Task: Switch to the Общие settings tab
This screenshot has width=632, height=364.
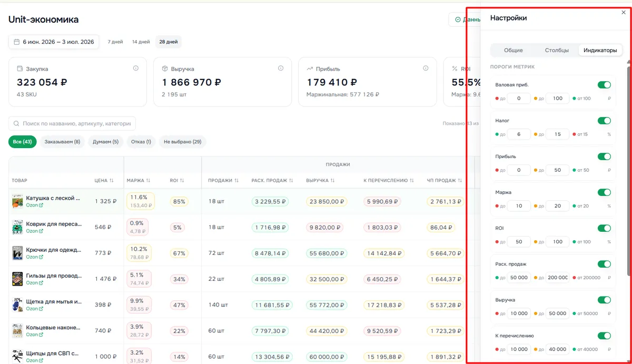Action: pos(513,50)
